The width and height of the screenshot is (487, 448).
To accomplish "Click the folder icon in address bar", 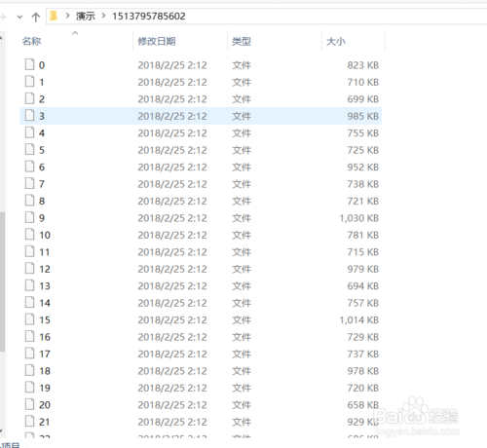I will (x=54, y=16).
